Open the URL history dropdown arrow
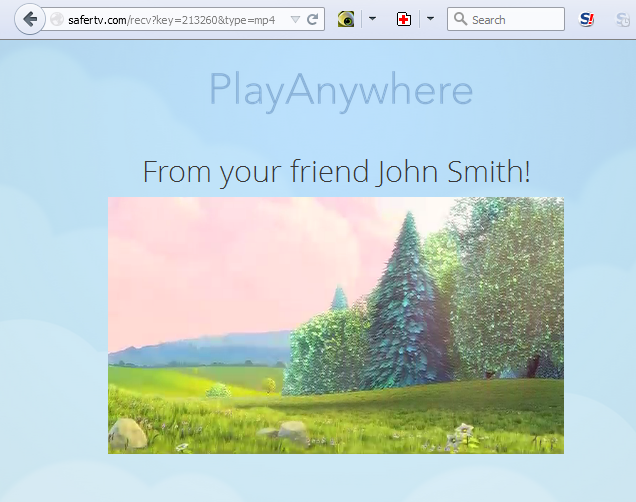636x502 pixels. pyautogui.click(x=295, y=19)
